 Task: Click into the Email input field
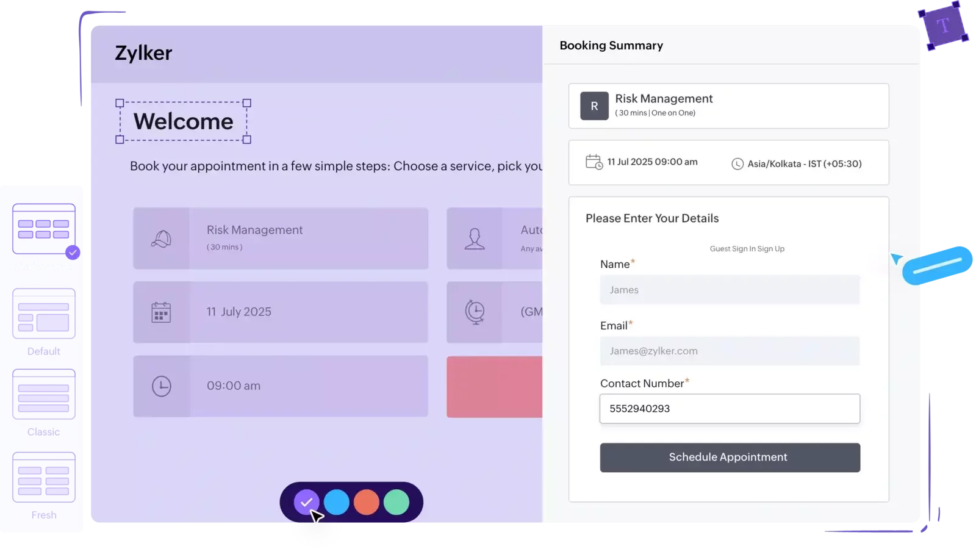[x=730, y=351]
